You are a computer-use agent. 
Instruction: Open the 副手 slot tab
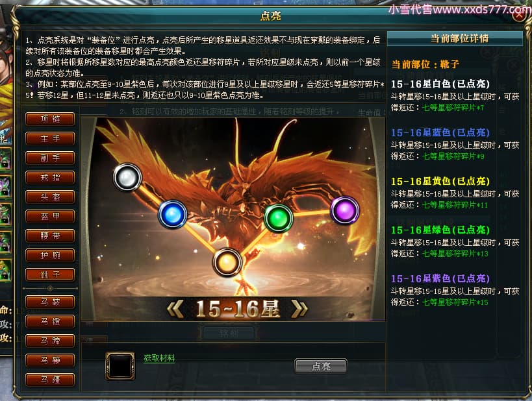point(50,158)
